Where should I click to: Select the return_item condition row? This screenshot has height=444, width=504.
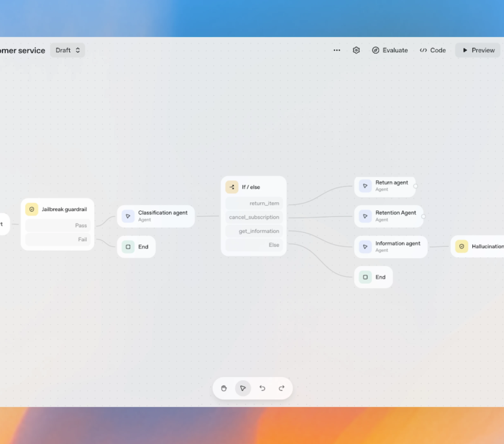coord(254,203)
